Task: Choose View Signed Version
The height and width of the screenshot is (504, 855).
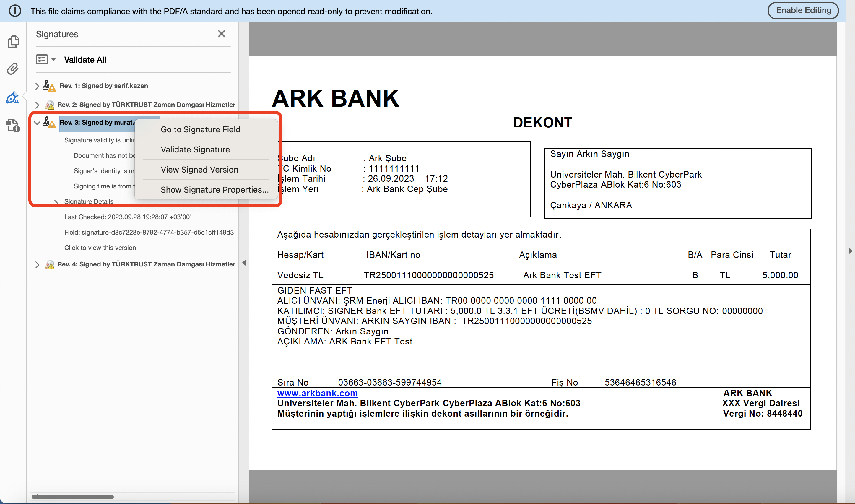Action: pyautogui.click(x=200, y=170)
